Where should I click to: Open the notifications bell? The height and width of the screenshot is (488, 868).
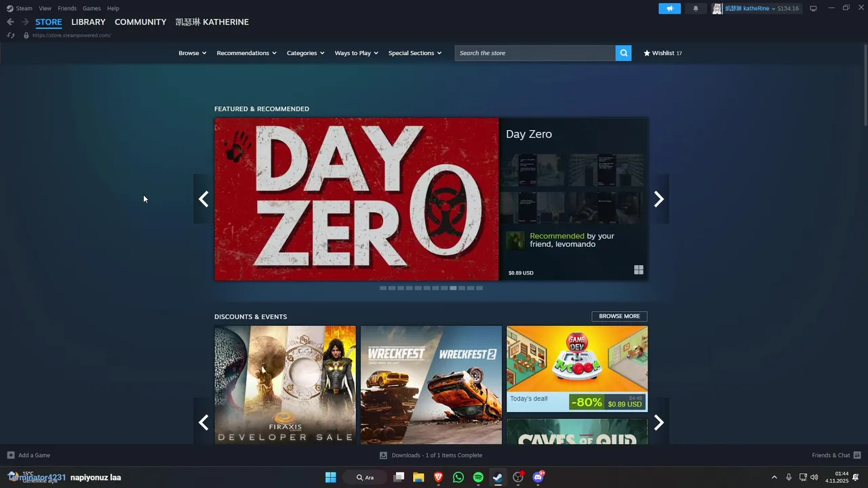pos(695,8)
